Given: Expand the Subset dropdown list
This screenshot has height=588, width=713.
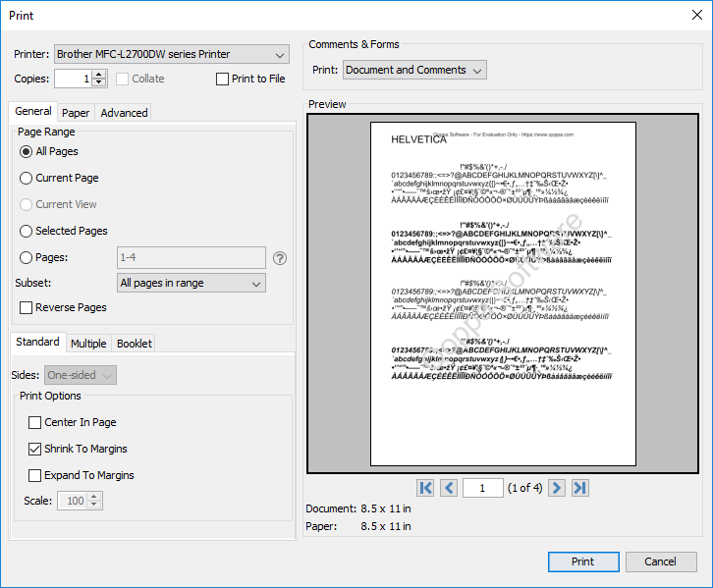Looking at the screenshot, I should click(191, 283).
